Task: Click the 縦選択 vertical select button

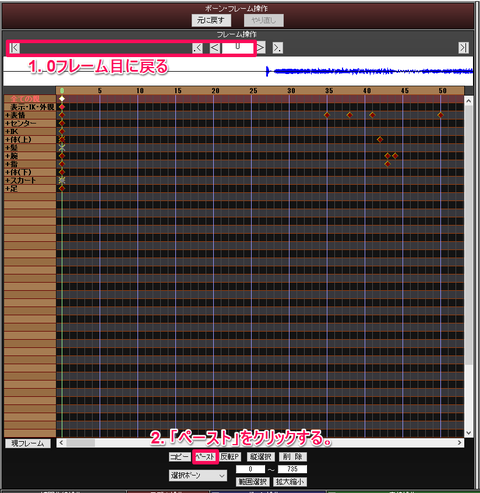Action: tap(261, 456)
